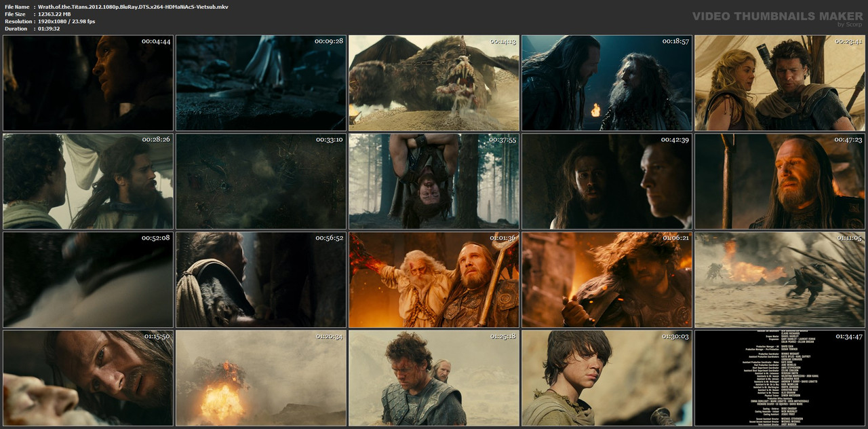Select the thumbnail stamped 01:06:21
This screenshot has height=429, width=868.
click(x=607, y=280)
